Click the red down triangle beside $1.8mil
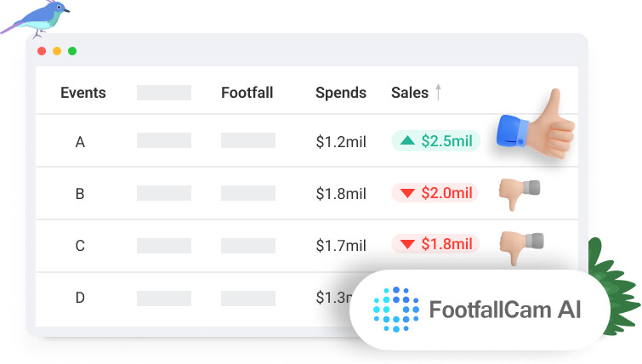The image size is (642, 364). click(406, 245)
